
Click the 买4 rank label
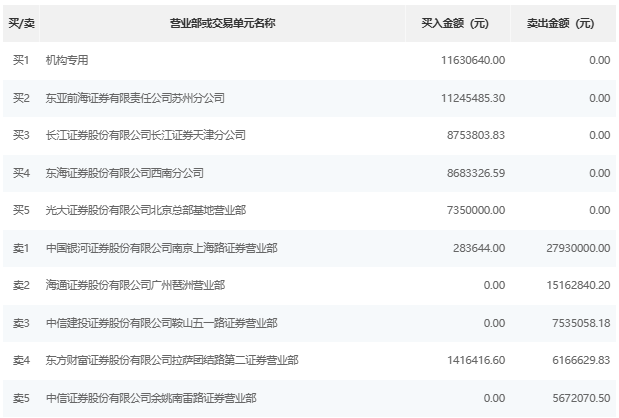click(x=21, y=173)
